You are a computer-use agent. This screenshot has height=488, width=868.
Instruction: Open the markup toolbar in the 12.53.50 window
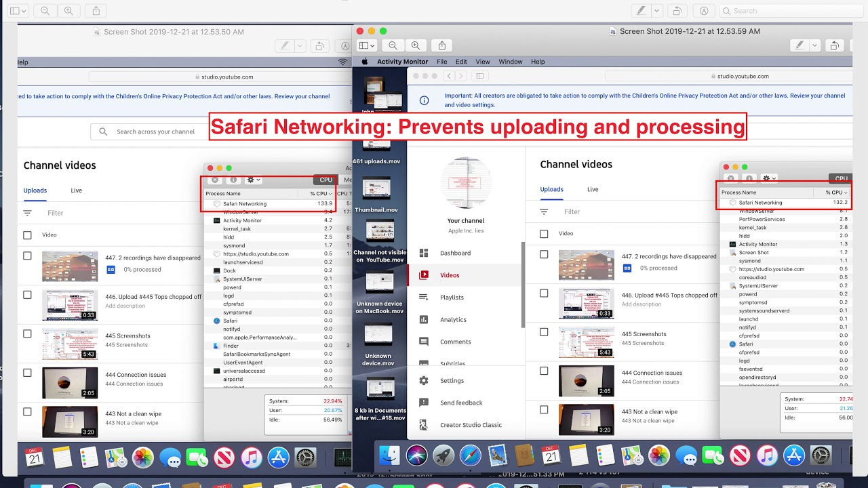tap(344, 45)
